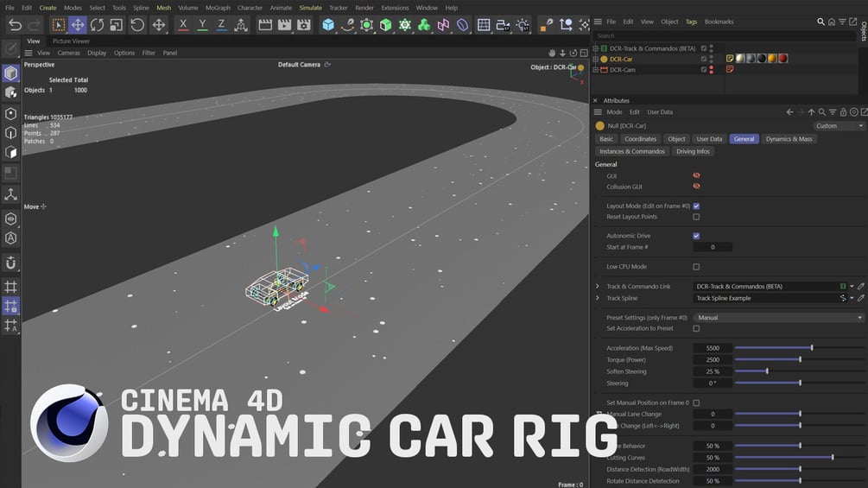
Task: Activate the Move tool in top toolbar
Action: coord(78,25)
